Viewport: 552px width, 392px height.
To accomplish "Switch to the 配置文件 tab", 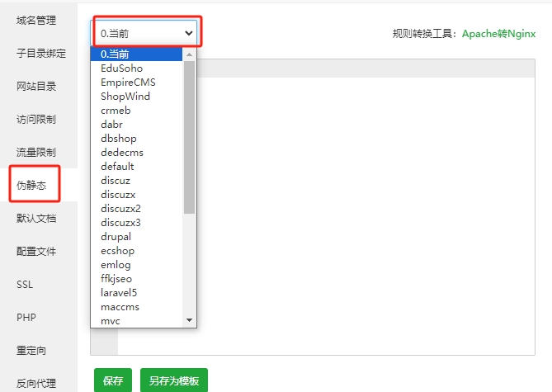I will click(36, 251).
